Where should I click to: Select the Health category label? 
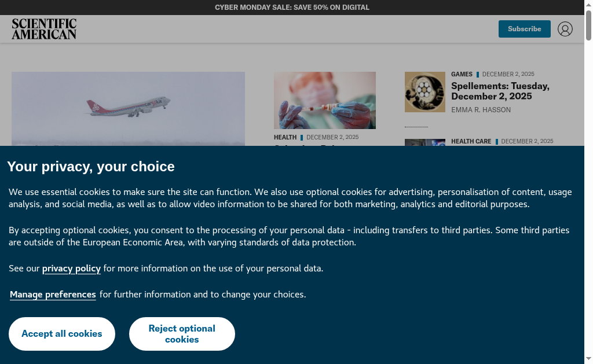tap(285, 138)
